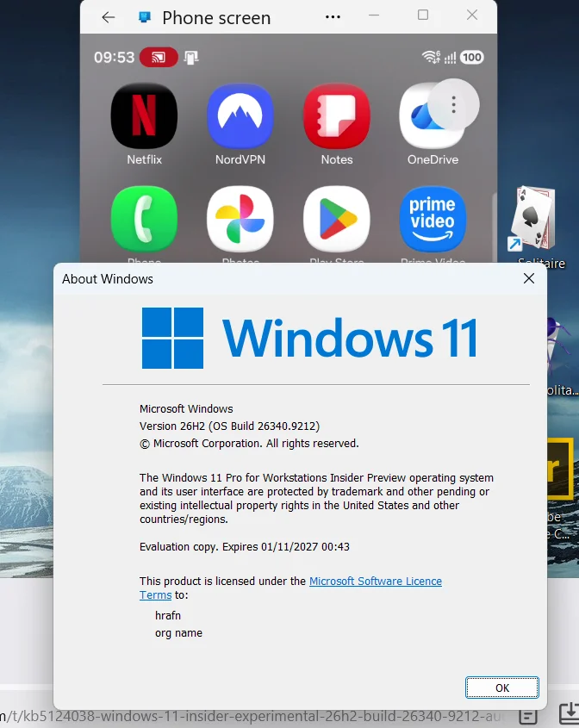The width and height of the screenshot is (579, 728).
Task: Open the Prime Video app
Action: click(x=433, y=219)
